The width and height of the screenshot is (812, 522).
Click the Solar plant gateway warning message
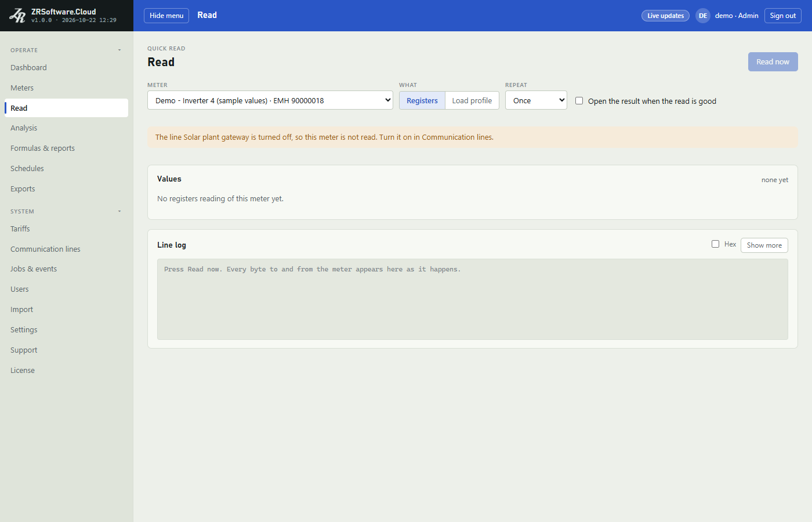point(473,137)
